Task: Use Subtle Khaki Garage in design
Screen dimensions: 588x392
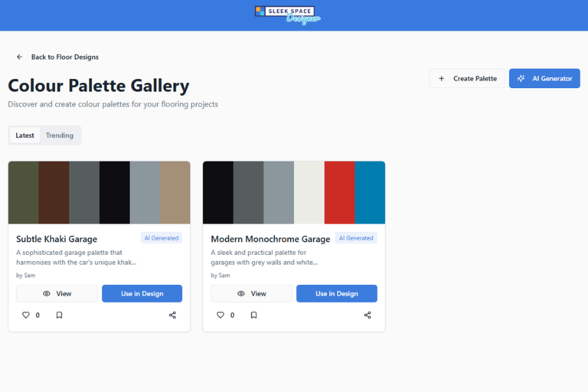Action: (x=142, y=293)
